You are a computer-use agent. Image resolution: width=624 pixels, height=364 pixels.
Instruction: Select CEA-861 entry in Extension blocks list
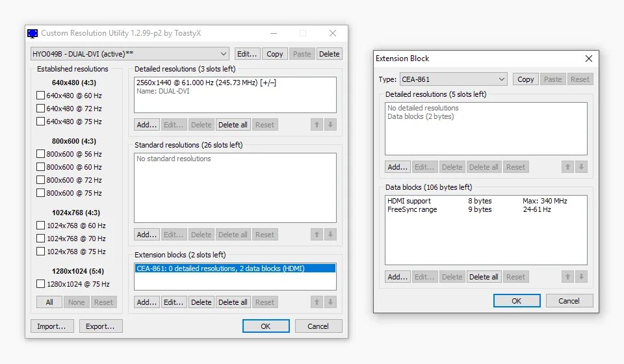235,268
